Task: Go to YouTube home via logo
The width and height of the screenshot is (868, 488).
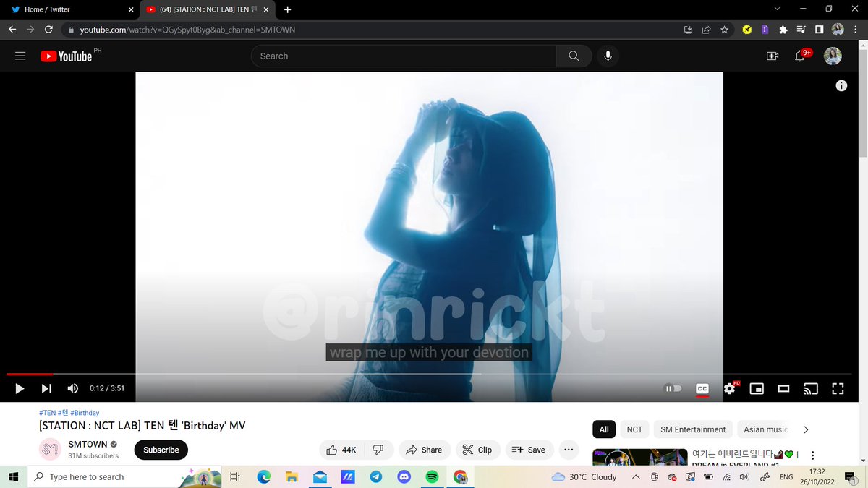Action: [x=67, y=56]
